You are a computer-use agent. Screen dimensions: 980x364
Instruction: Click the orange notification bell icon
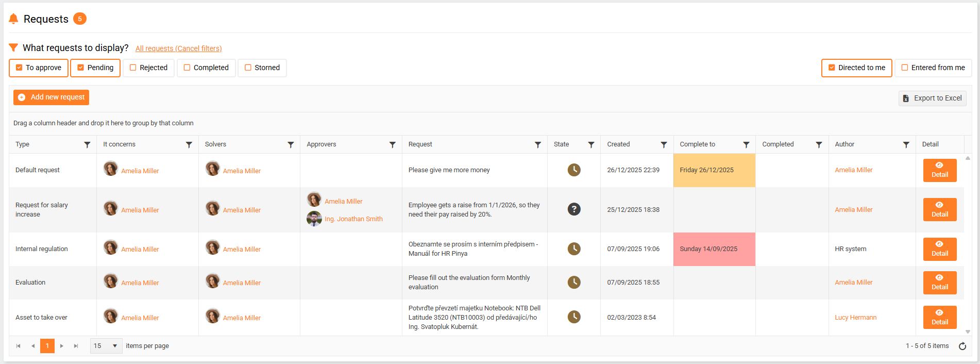point(13,19)
